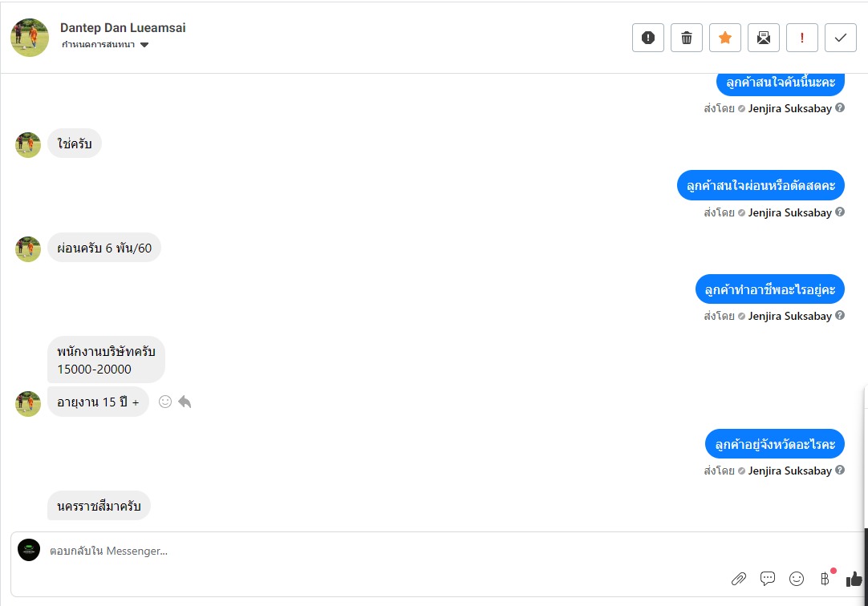Attach a file with the paperclip icon
Screen dimensions: 868x606
click(739, 579)
